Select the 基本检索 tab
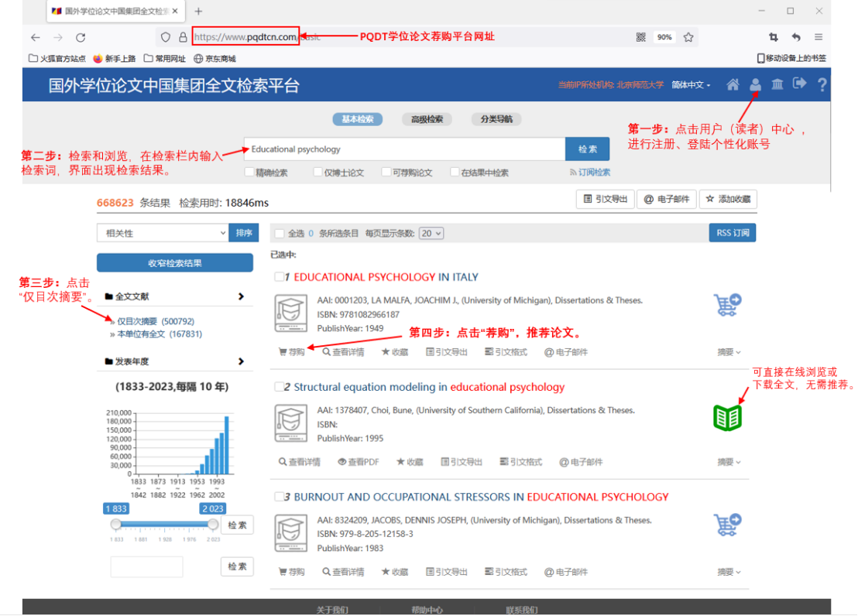Image resolution: width=858 pixels, height=616 pixels. coord(357,119)
